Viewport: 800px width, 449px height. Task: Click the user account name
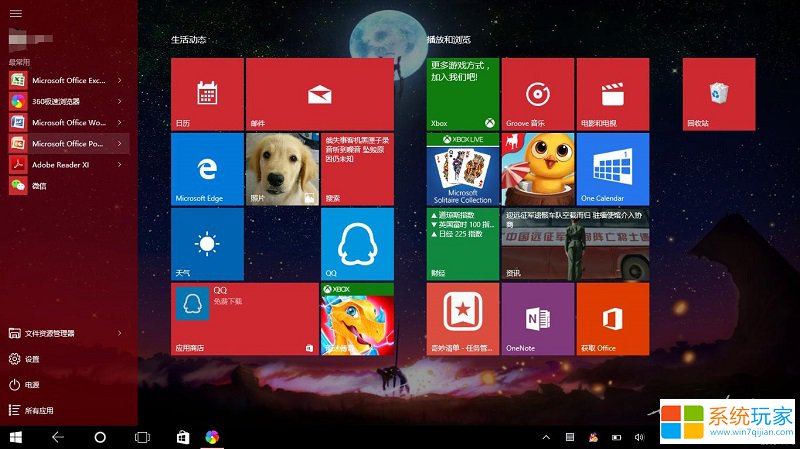pos(31,39)
